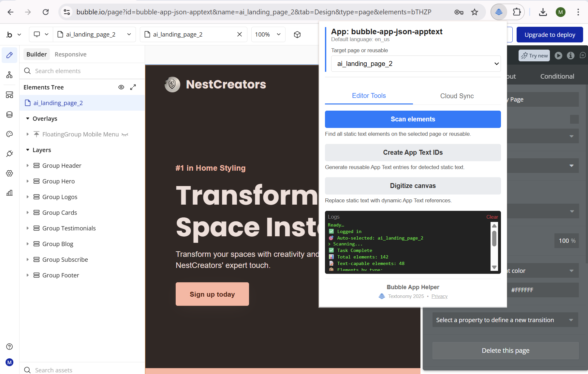Open the Workflow editor icon
588x374 pixels.
[x=9, y=74]
